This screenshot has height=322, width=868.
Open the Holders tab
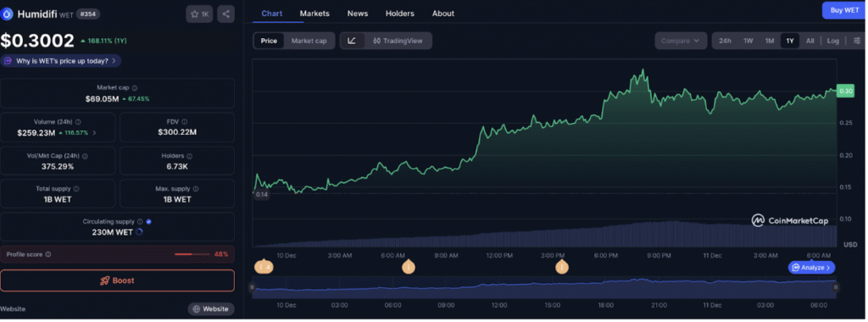[400, 14]
